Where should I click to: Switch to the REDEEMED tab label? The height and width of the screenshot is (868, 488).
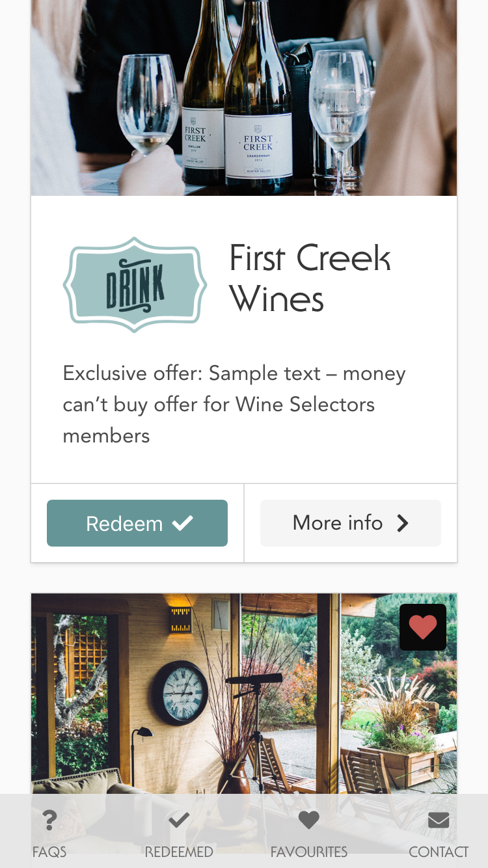(179, 852)
